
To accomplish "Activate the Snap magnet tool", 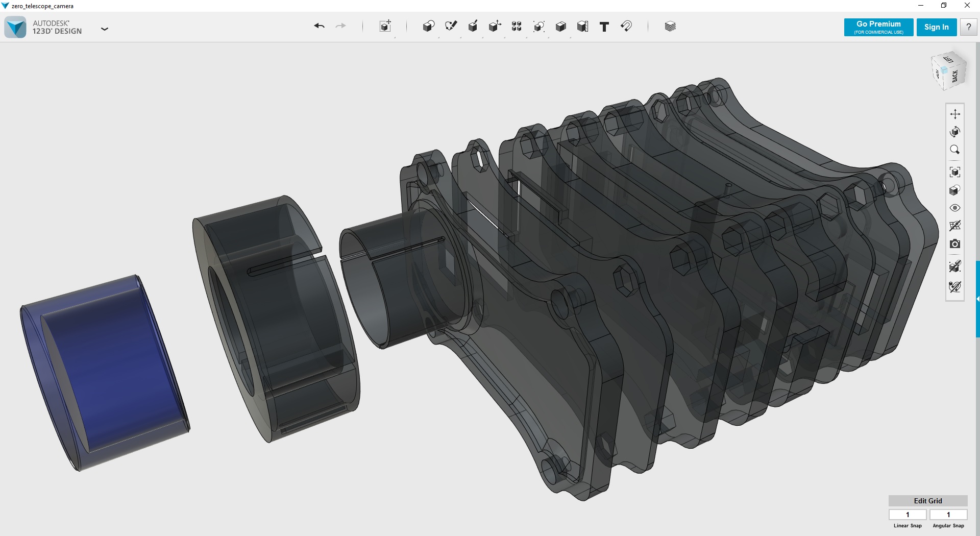I will 626,27.
